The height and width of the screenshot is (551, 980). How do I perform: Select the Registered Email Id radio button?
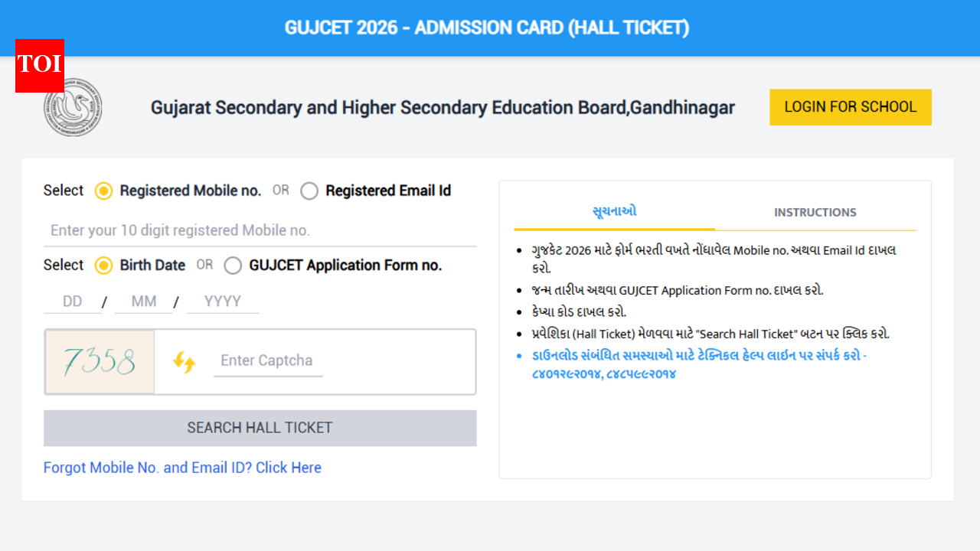(x=309, y=191)
